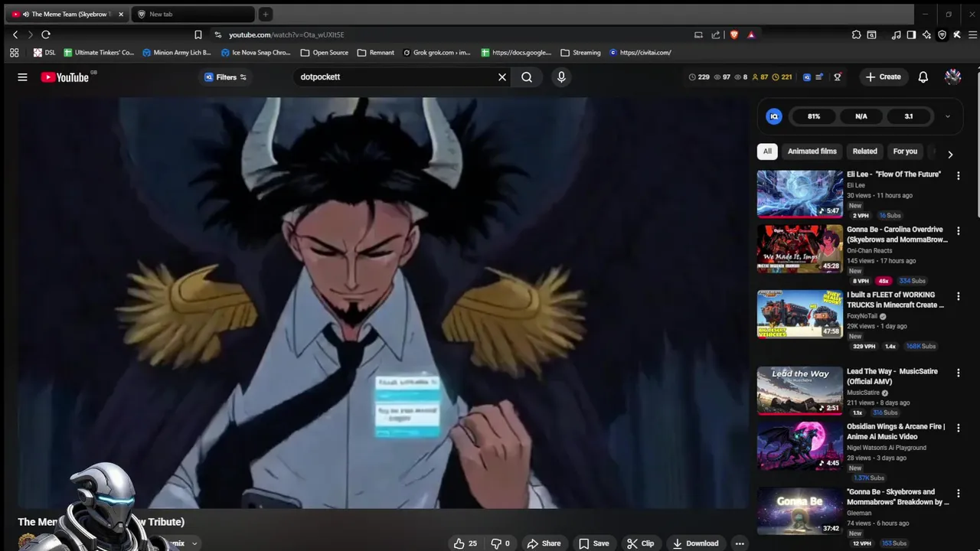
Task: Reload the page with the refresh icon
Action: (46, 34)
